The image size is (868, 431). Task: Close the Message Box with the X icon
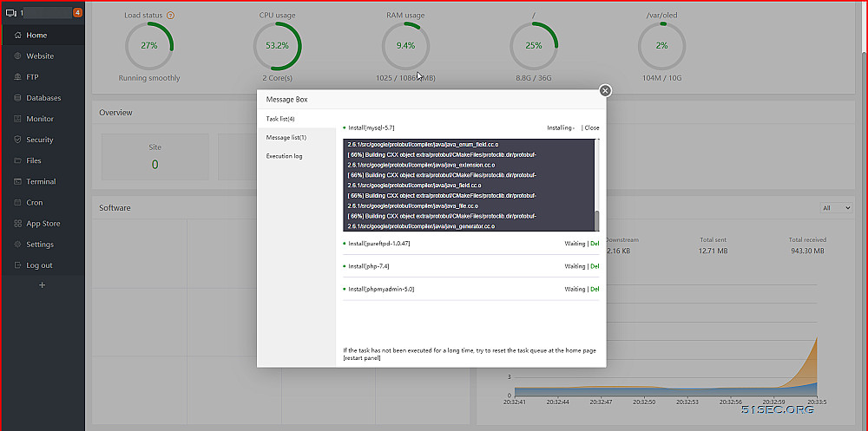point(606,90)
